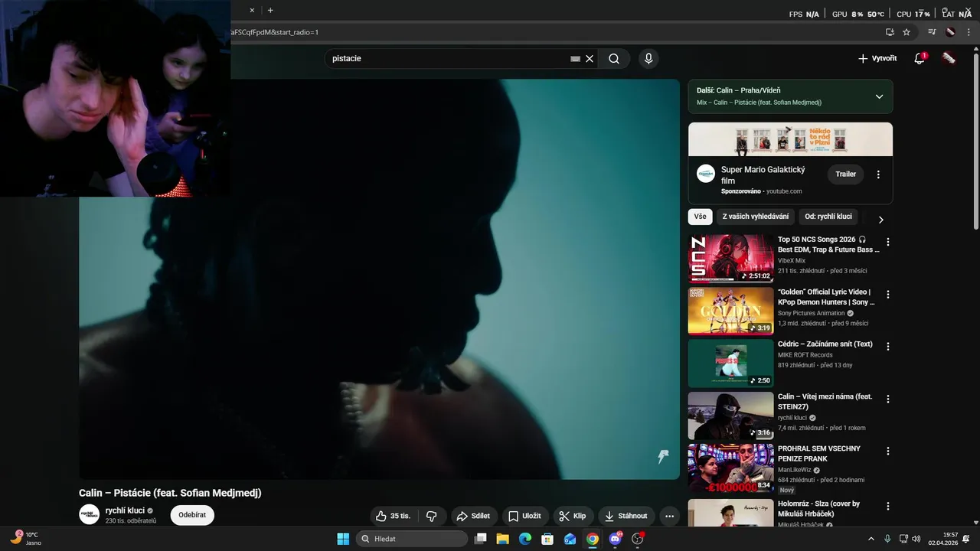Open more actions ellipsis below video
The image size is (980, 551).
[669, 516]
